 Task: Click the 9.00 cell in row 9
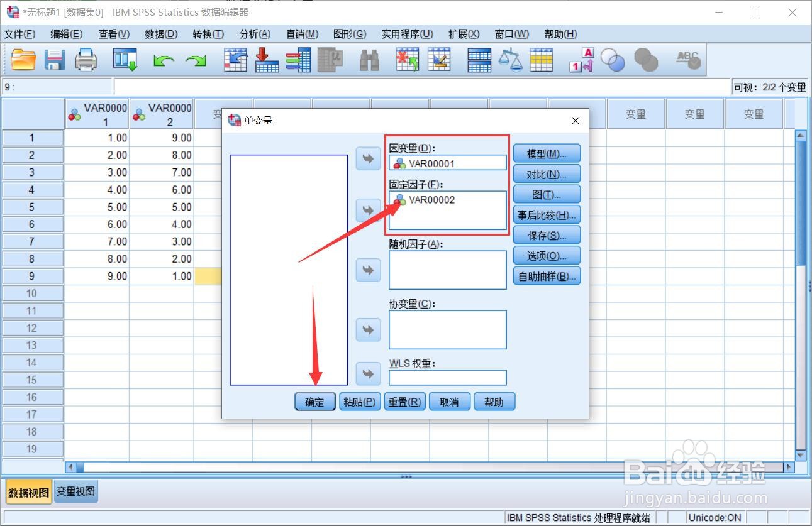point(97,276)
